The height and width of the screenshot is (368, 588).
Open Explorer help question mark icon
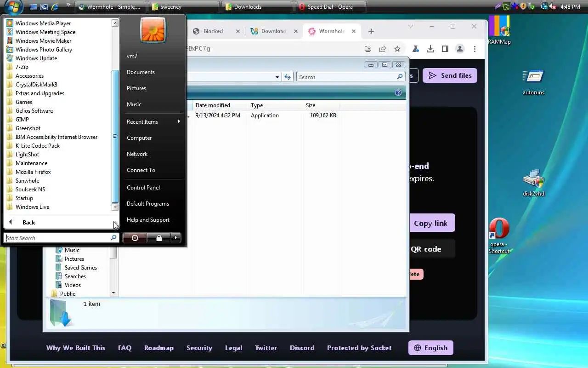click(x=398, y=92)
